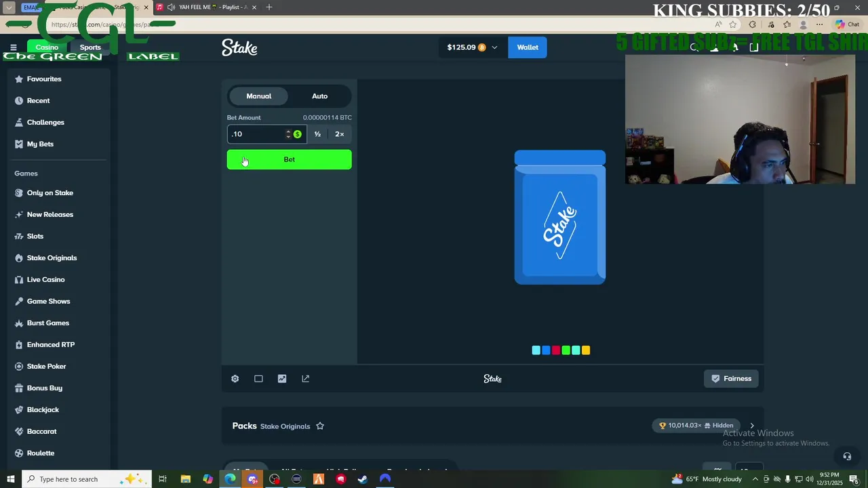868x488 pixels.
Task: Switch to Casino section
Action: click(47, 47)
